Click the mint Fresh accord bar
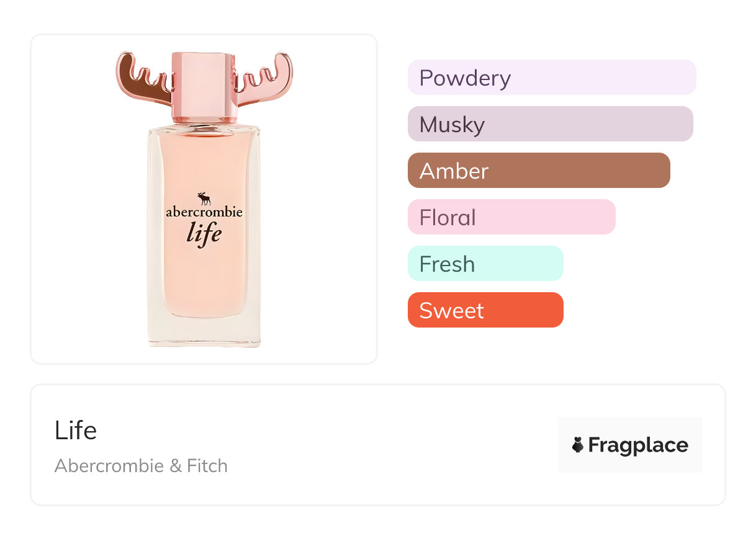The image size is (756, 536). coord(485,264)
